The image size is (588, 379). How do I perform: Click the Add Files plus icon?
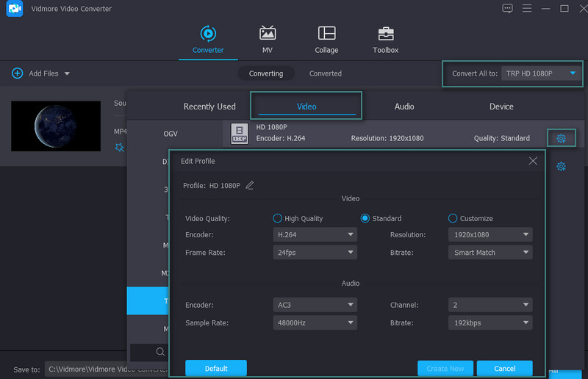(x=17, y=73)
